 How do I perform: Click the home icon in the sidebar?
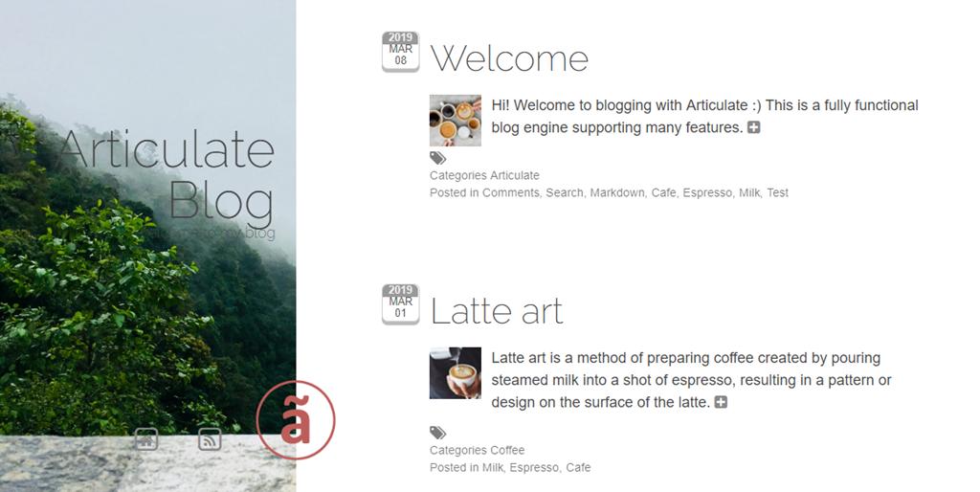tap(146, 439)
